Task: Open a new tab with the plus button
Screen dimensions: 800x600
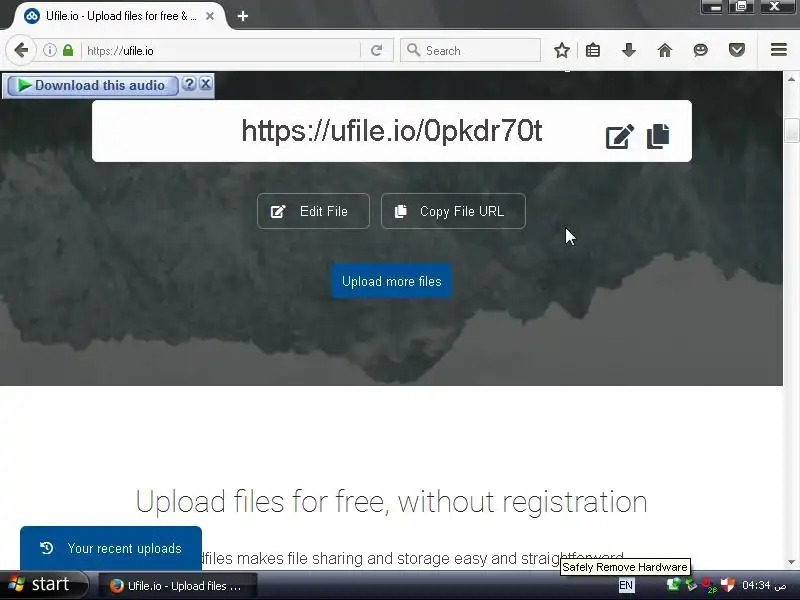Action: click(243, 16)
